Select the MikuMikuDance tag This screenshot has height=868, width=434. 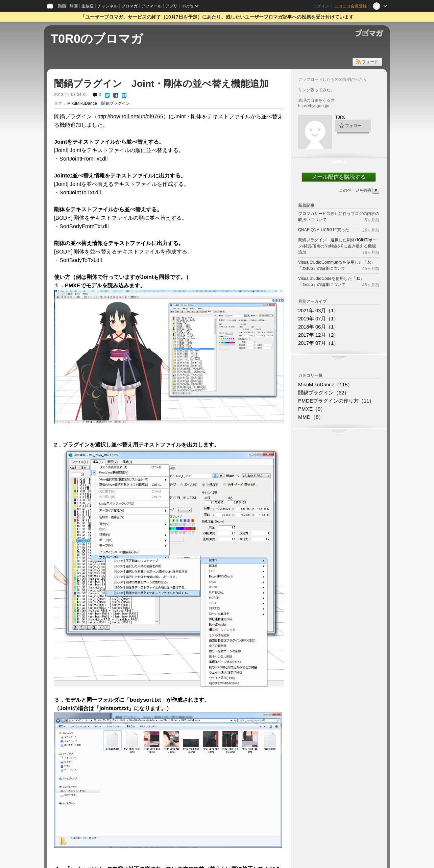pos(82,103)
